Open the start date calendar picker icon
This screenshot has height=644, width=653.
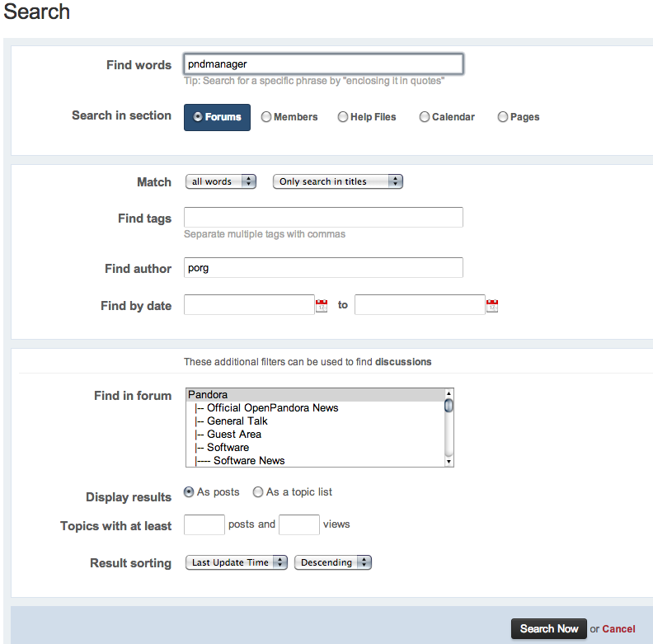pos(322,306)
